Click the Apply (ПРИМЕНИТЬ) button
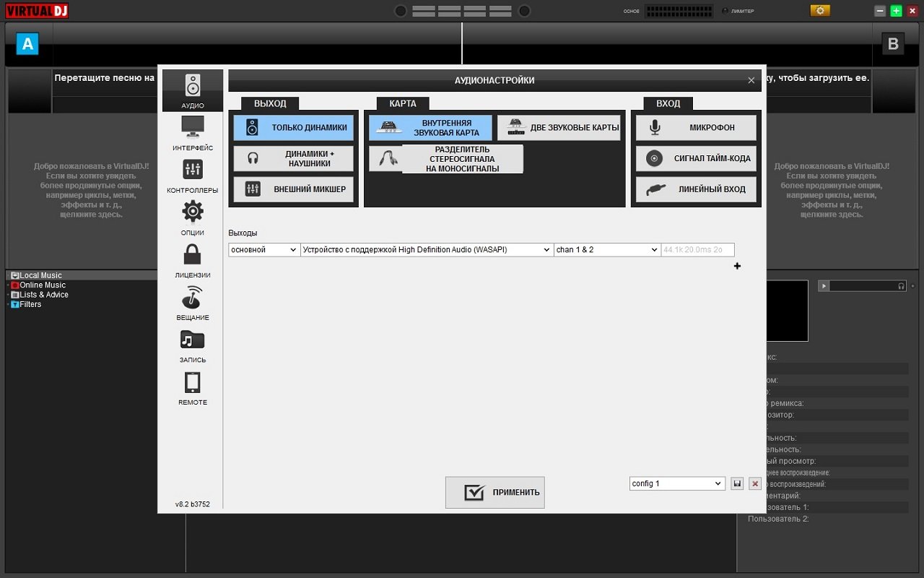Viewport: 924px width, 578px height. click(495, 492)
